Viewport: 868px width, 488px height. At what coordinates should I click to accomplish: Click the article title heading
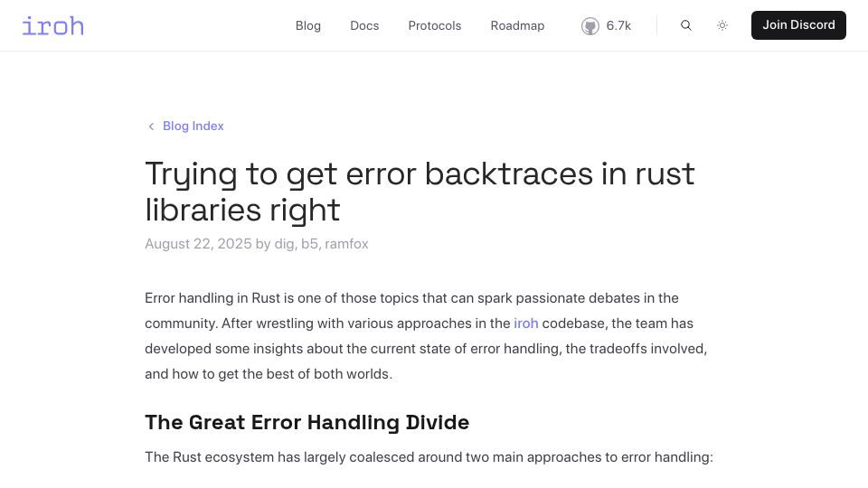[x=420, y=192]
